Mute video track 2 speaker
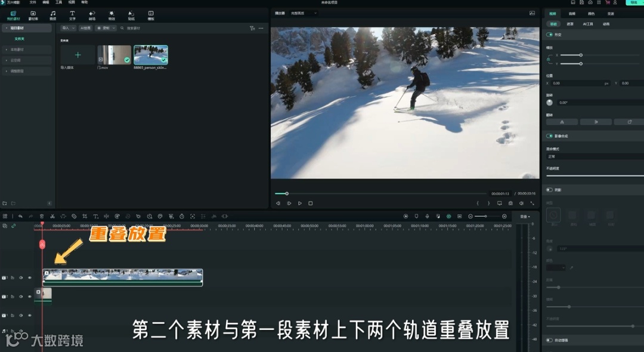The width and height of the screenshot is (644, 352). pyautogui.click(x=21, y=297)
